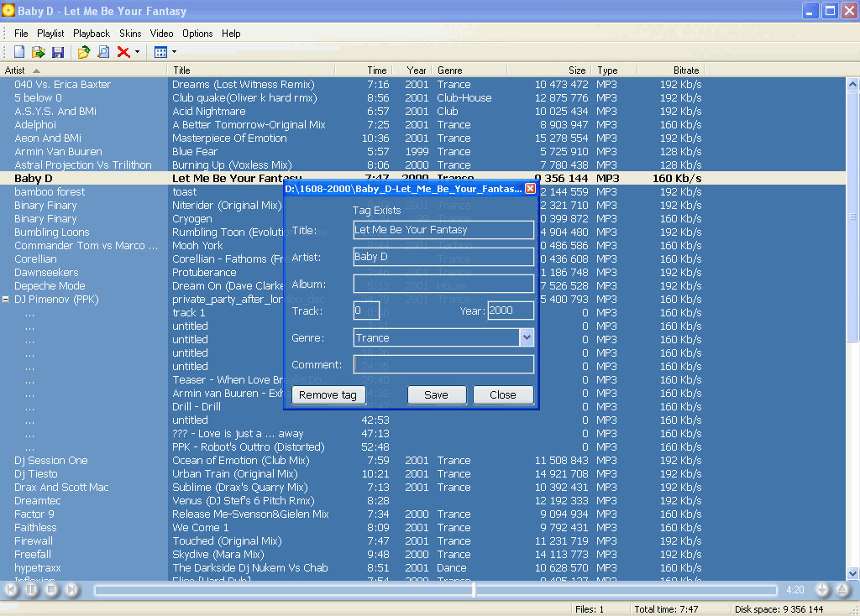Click the eject-style round button at bottom right
The width and height of the screenshot is (860, 616).
tap(842, 590)
